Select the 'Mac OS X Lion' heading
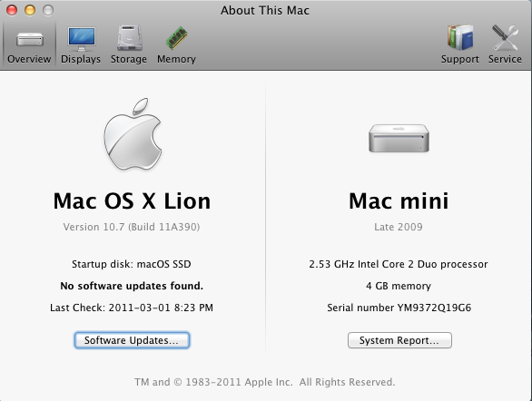This screenshot has width=532, height=401. coord(132,201)
